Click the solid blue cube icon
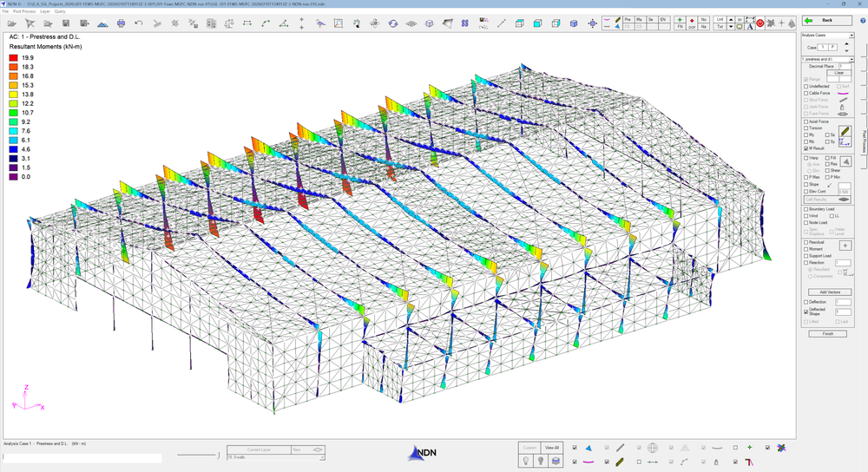 [574, 23]
